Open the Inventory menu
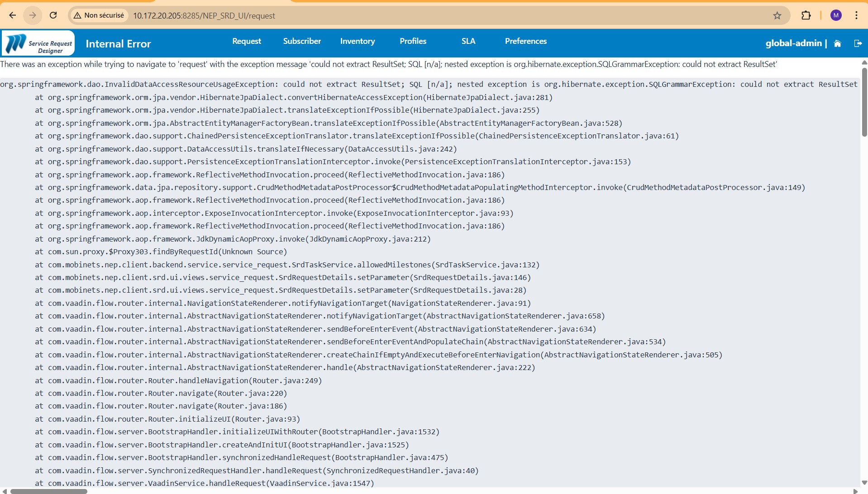 (357, 41)
